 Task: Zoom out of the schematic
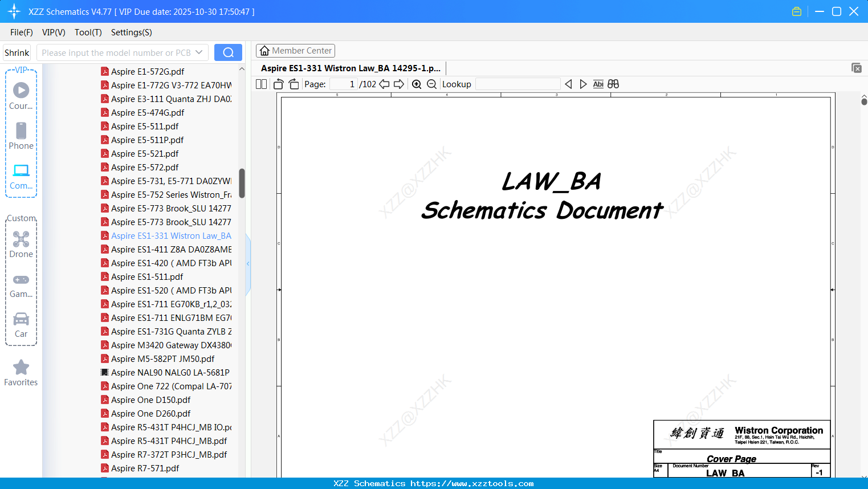[431, 84]
